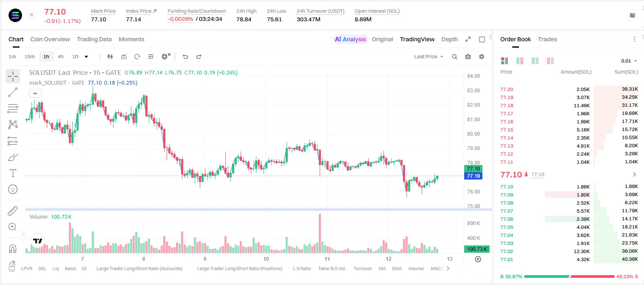
Task: Open the Coin Overview tab
Action: (x=50, y=39)
